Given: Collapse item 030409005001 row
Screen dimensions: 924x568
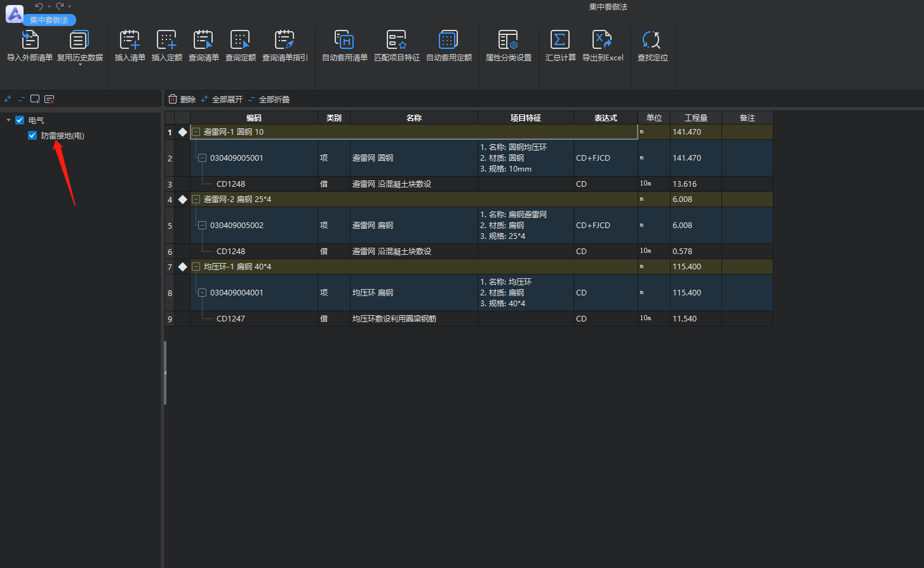Looking at the screenshot, I should [x=202, y=158].
